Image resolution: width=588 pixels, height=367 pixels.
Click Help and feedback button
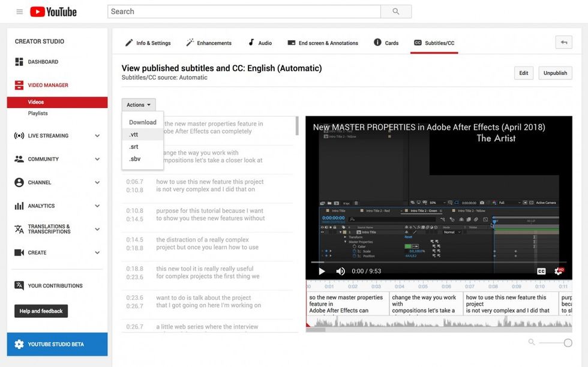pyautogui.click(x=41, y=311)
